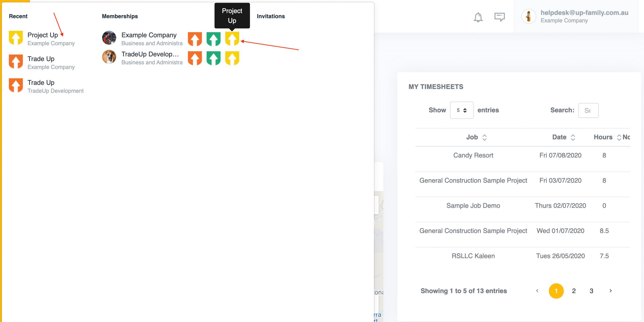Click the Invitations heading

[x=271, y=16]
